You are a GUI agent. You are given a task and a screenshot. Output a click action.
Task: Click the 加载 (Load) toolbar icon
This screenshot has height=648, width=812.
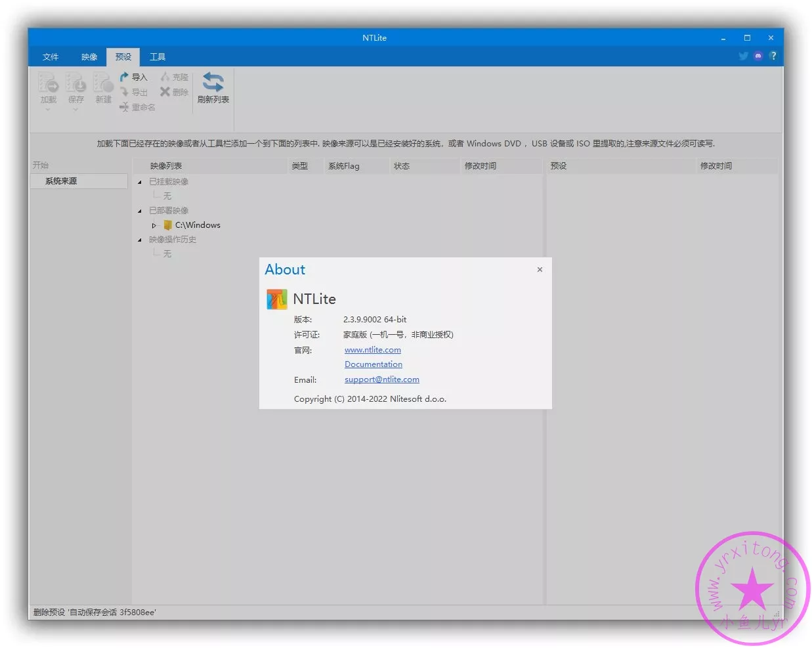pos(48,83)
